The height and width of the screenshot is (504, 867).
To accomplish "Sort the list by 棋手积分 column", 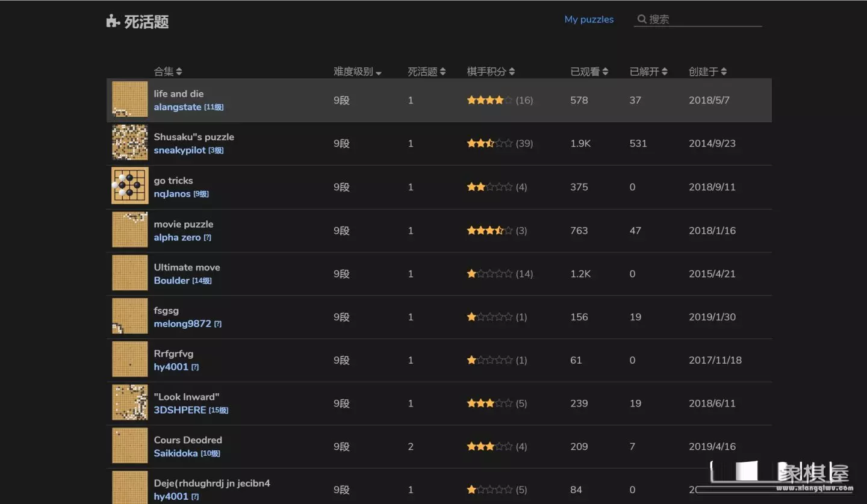I will [x=491, y=72].
